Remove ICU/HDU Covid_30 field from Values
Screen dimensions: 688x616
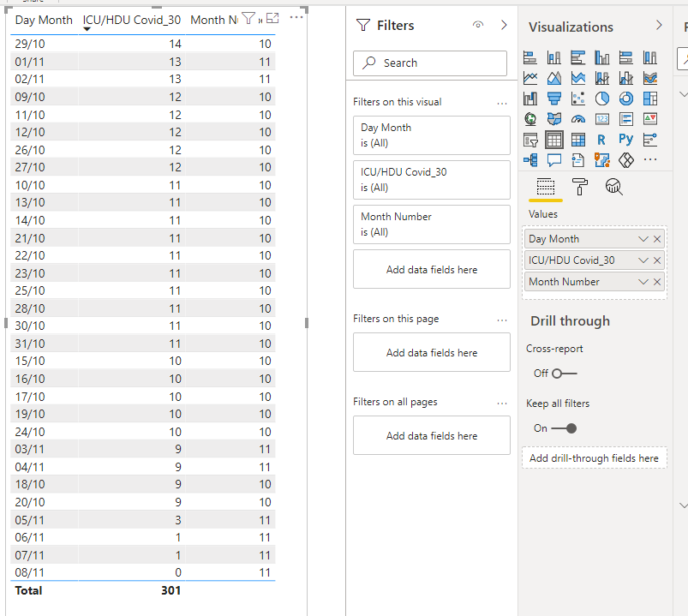657,260
